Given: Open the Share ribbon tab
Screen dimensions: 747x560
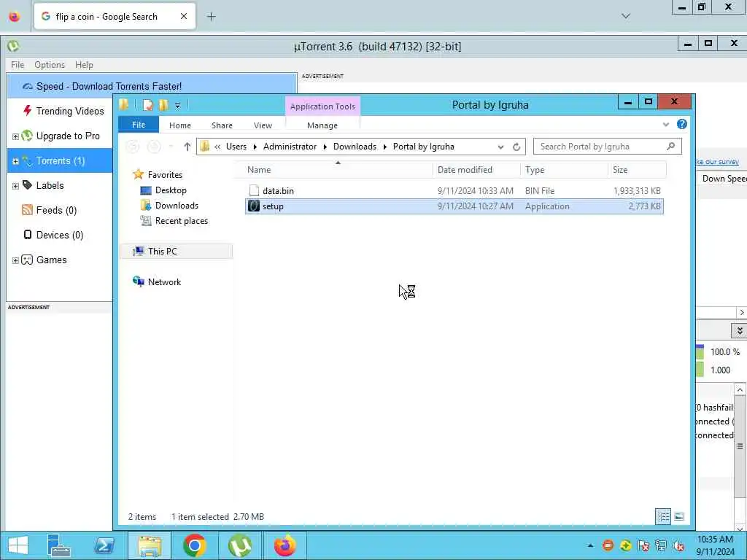Looking at the screenshot, I should coord(222,125).
